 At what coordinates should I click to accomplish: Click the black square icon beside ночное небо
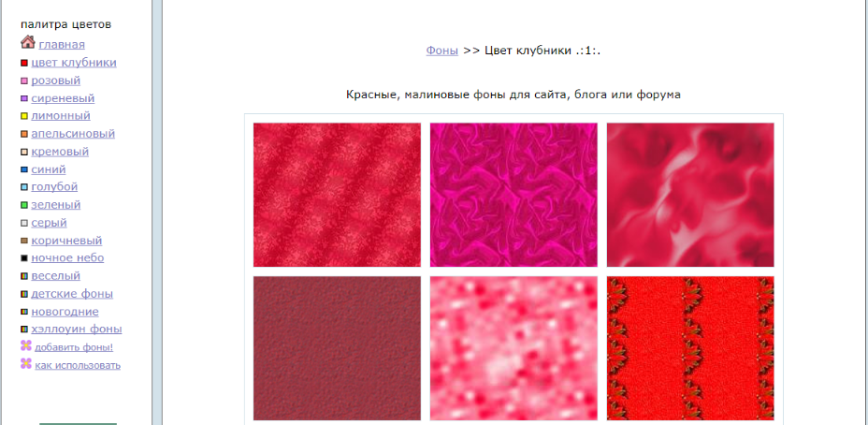[x=24, y=258]
